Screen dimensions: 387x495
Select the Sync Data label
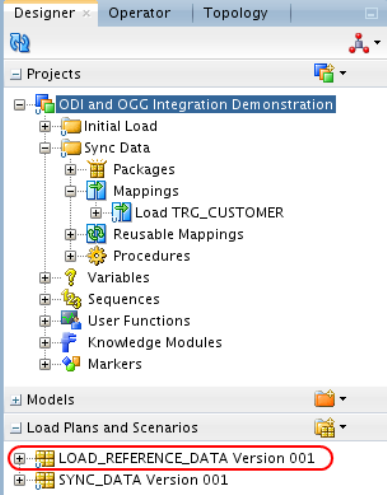coord(117,148)
